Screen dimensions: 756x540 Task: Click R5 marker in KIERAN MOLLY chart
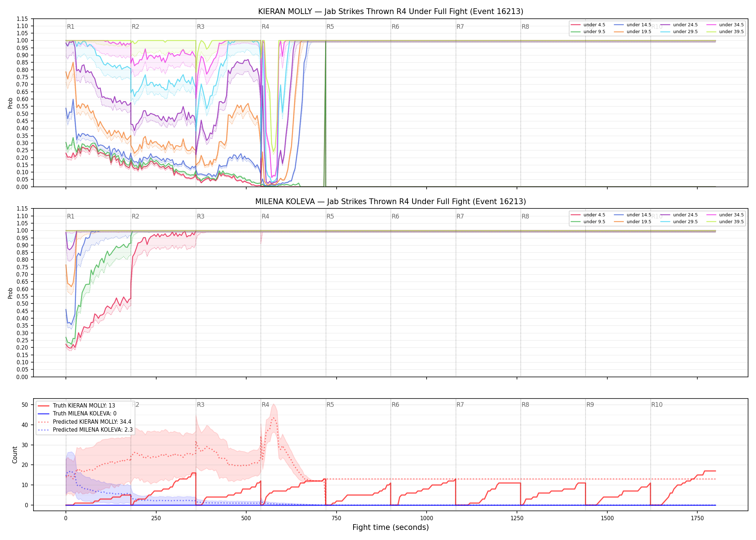(x=330, y=27)
